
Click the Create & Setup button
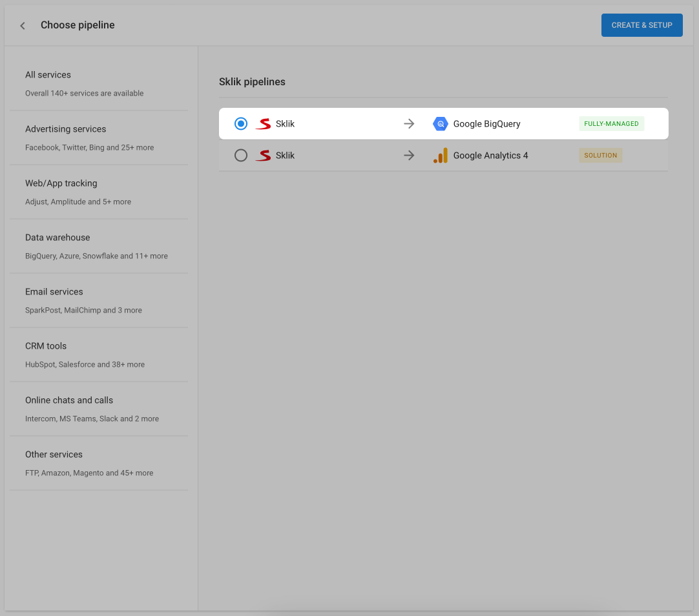pos(642,25)
